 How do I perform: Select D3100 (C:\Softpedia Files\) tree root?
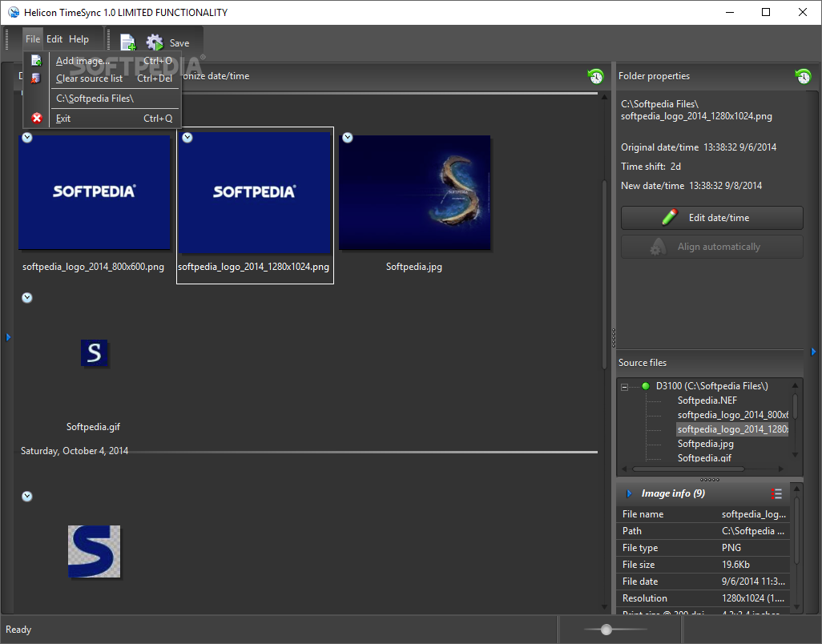[x=712, y=386]
